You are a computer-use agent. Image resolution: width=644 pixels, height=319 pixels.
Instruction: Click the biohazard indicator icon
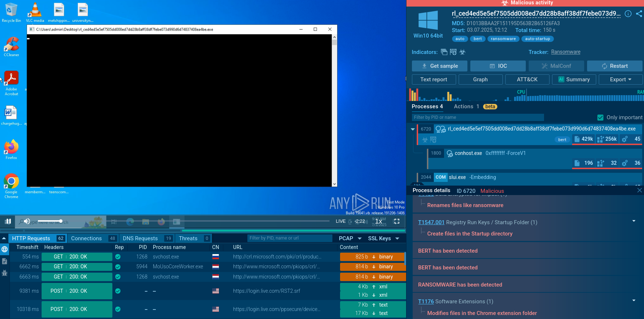pyautogui.click(x=462, y=52)
